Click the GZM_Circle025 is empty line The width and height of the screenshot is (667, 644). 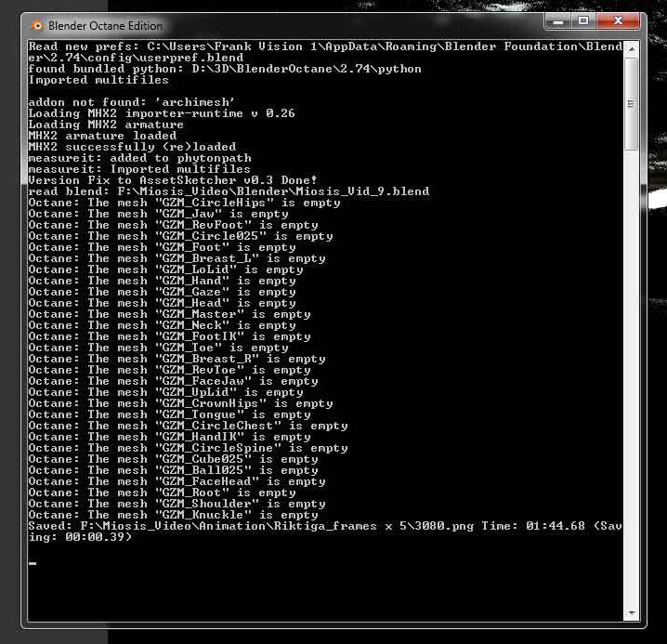180,236
